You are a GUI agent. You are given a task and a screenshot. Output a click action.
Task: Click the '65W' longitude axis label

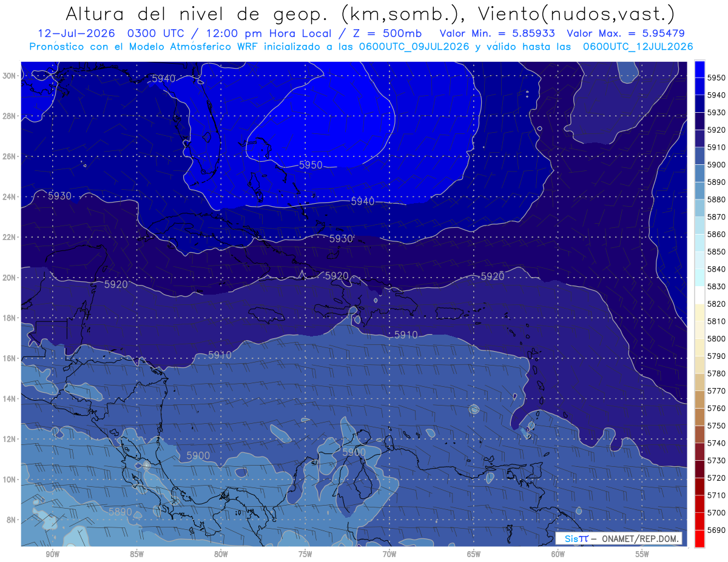coord(474,554)
